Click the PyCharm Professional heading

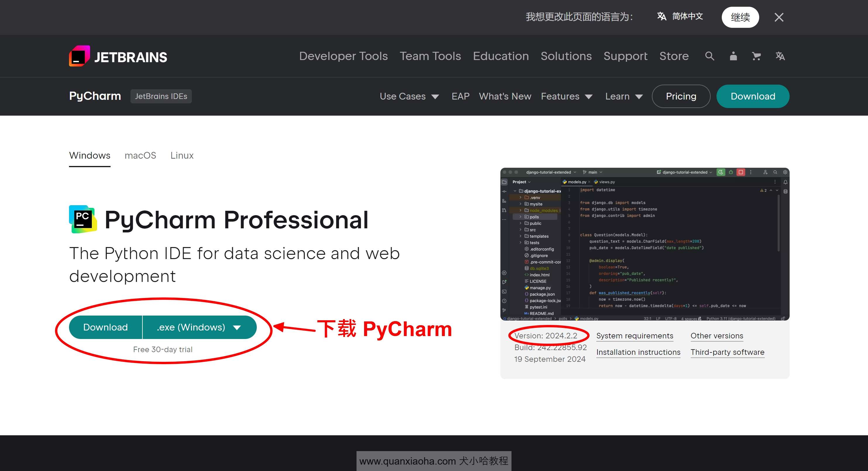[237, 220]
